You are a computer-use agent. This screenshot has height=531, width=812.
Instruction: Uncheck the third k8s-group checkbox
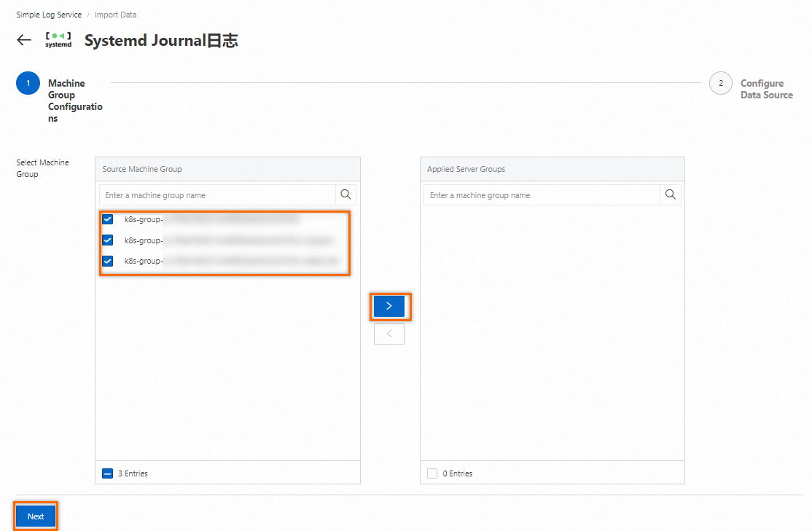click(108, 261)
